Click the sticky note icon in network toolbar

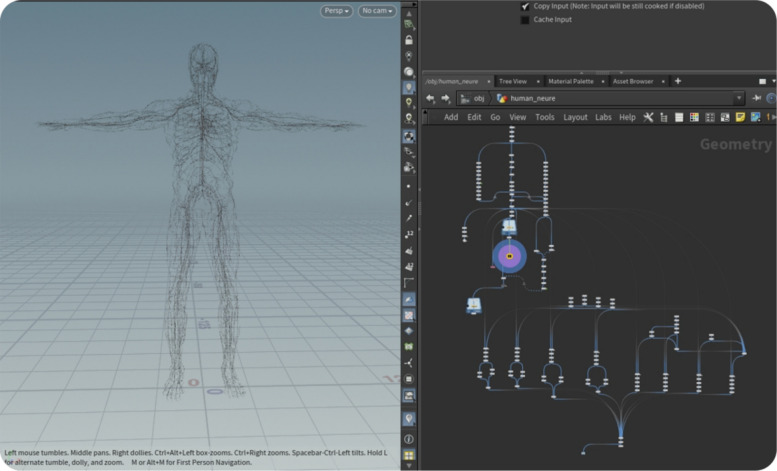click(740, 117)
